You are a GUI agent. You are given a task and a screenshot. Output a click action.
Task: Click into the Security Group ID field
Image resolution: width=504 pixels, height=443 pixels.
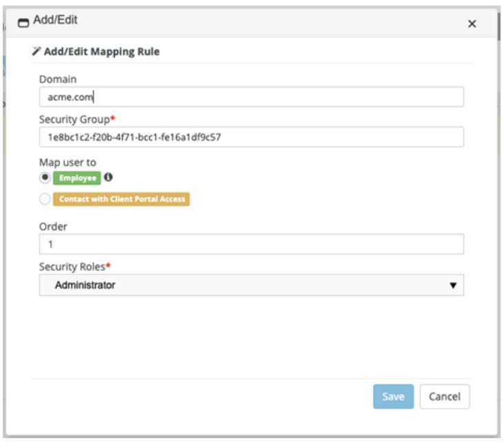251,137
